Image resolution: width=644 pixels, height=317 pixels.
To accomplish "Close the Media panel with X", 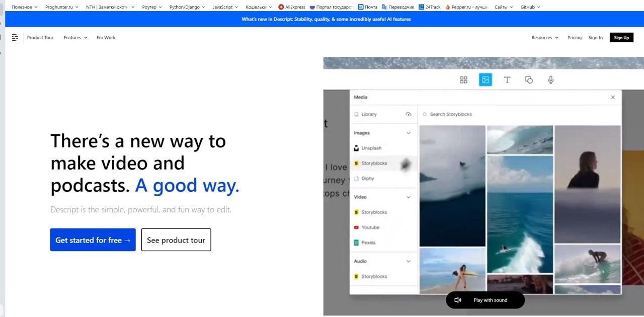I will coord(613,98).
